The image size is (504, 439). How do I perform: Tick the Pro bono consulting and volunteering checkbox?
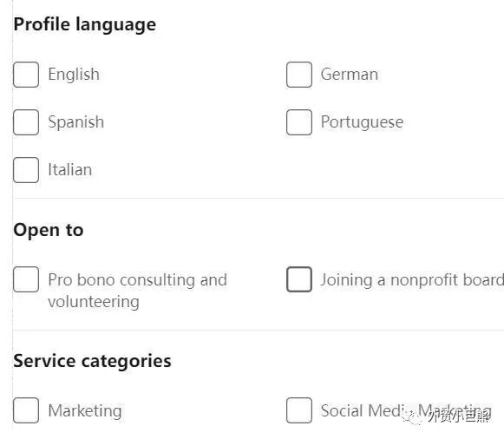pos(26,279)
